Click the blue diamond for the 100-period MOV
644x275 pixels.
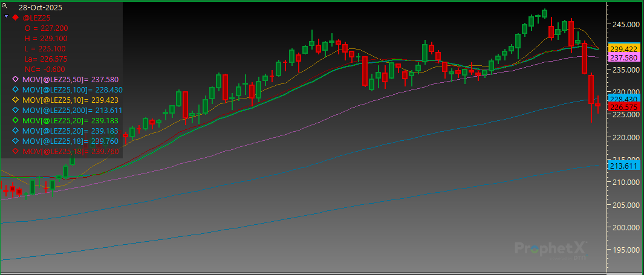coord(16,89)
